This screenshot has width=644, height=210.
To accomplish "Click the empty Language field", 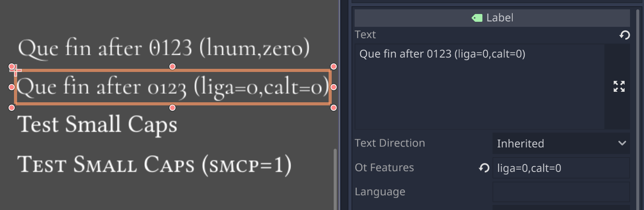I will pos(561,192).
